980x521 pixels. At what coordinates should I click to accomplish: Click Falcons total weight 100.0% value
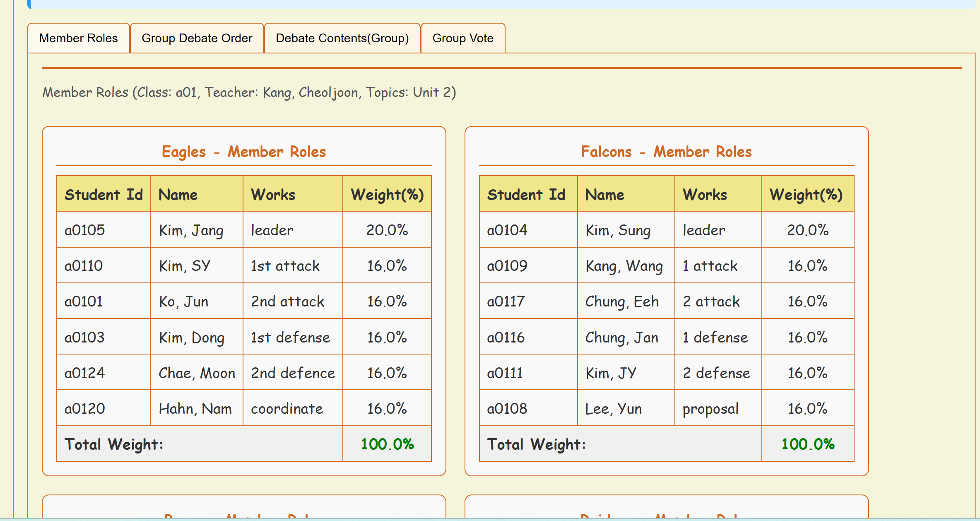pyautogui.click(x=807, y=444)
